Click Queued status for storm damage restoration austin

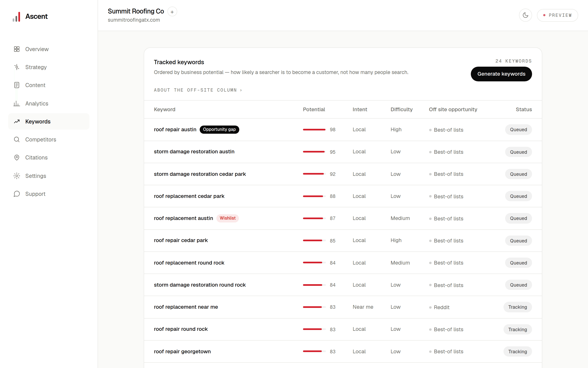pyautogui.click(x=518, y=152)
